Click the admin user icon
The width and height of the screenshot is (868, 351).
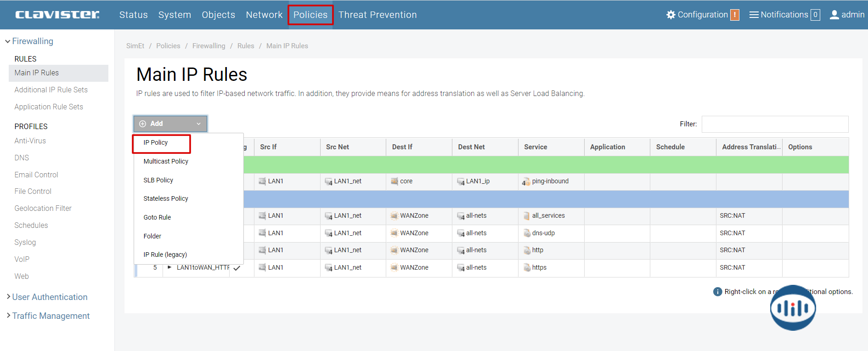[834, 15]
